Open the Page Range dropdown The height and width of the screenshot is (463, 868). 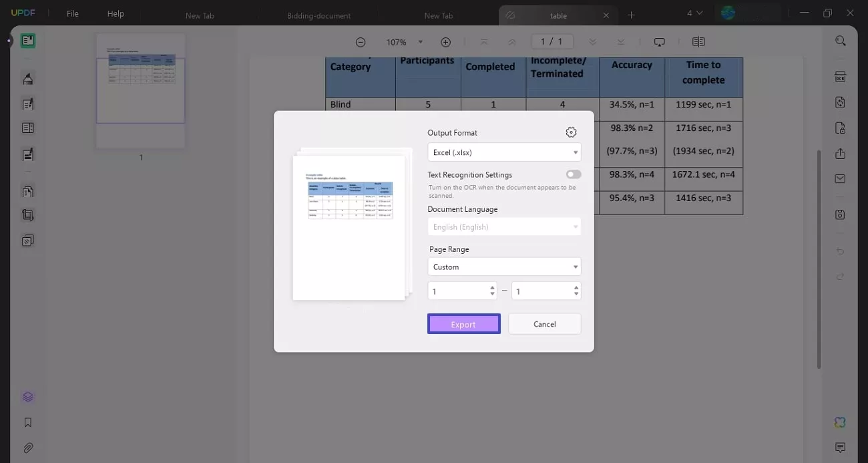pos(504,267)
